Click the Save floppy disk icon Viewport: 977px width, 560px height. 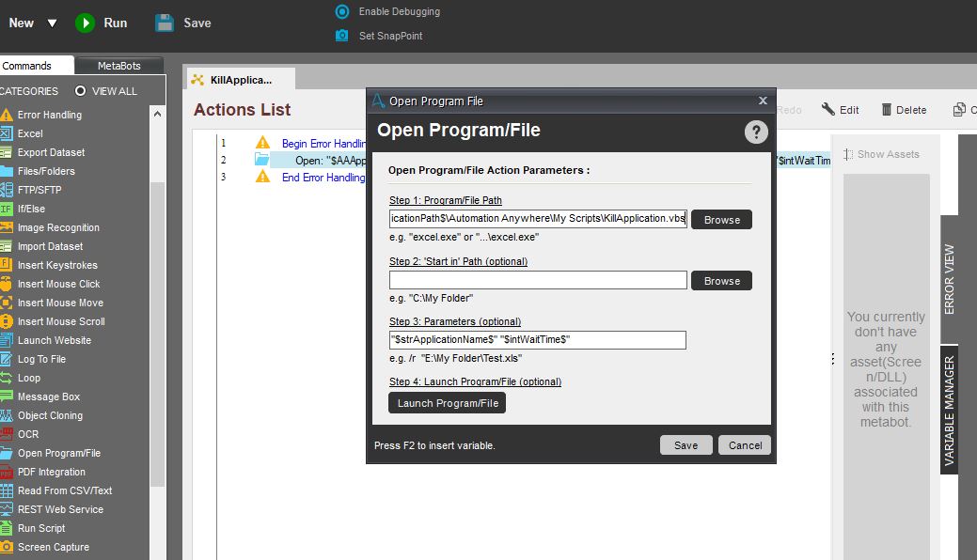(x=165, y=23)
